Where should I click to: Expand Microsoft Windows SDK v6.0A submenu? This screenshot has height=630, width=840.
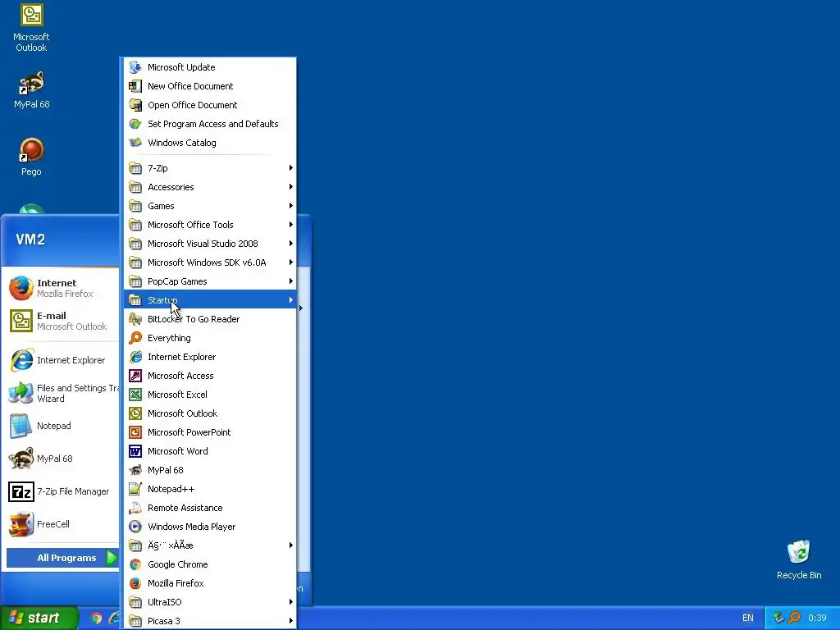210,262
